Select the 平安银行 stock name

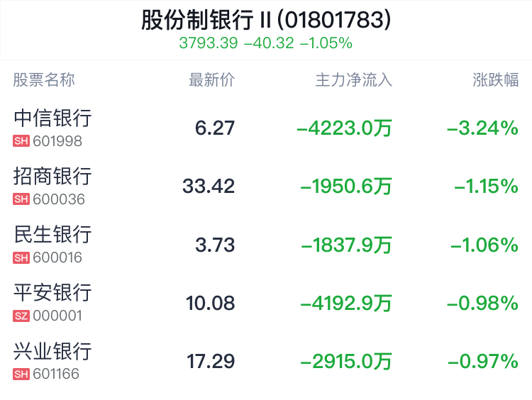point(52,292)
